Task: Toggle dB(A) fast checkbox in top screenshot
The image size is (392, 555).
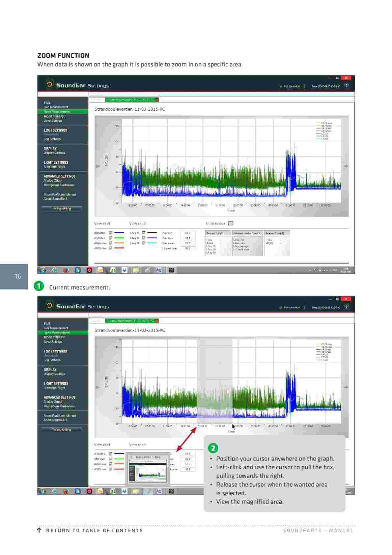Action: tap(111, 233)
